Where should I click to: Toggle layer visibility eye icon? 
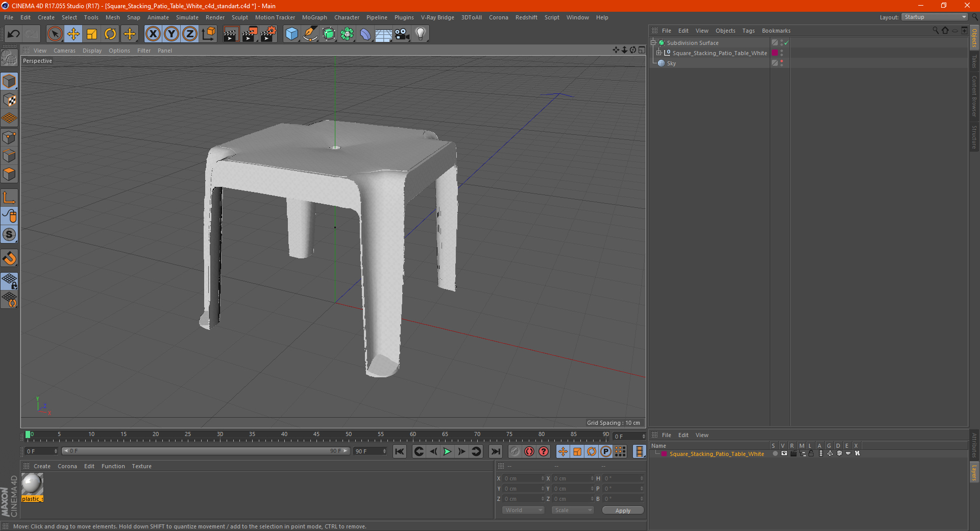coord(784,453)
